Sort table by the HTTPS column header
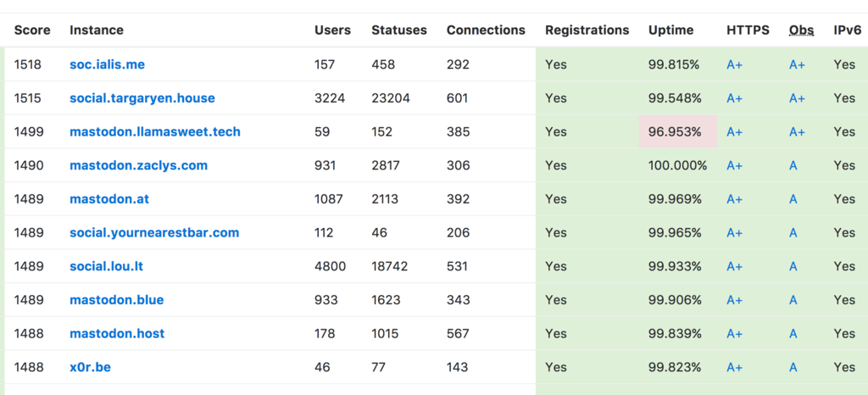 click(748, 30)
